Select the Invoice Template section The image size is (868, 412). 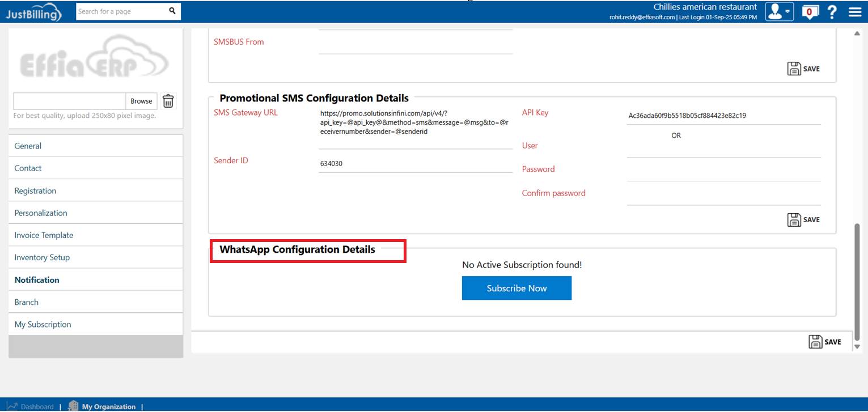pyautogui.click(x=44, y=235)
